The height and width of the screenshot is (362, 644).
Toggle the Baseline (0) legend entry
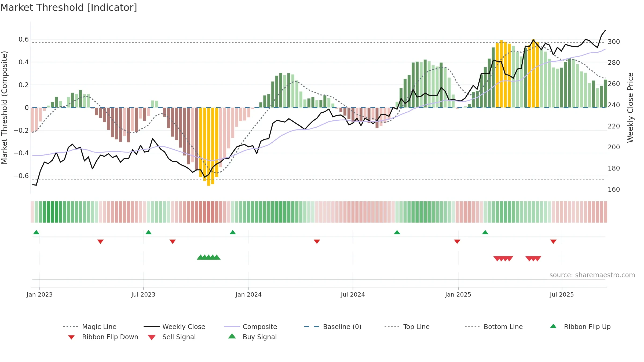pyautogui.click(x=333, y=327)
